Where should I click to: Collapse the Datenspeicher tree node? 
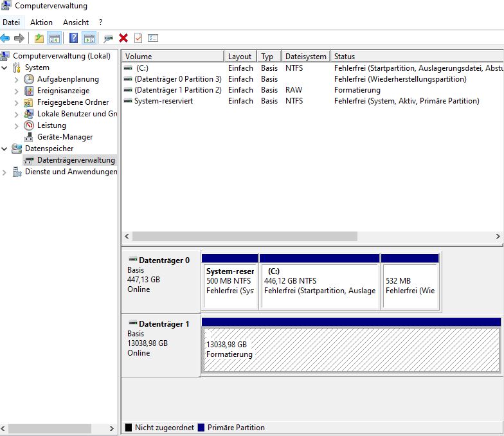tap(5, 149)
